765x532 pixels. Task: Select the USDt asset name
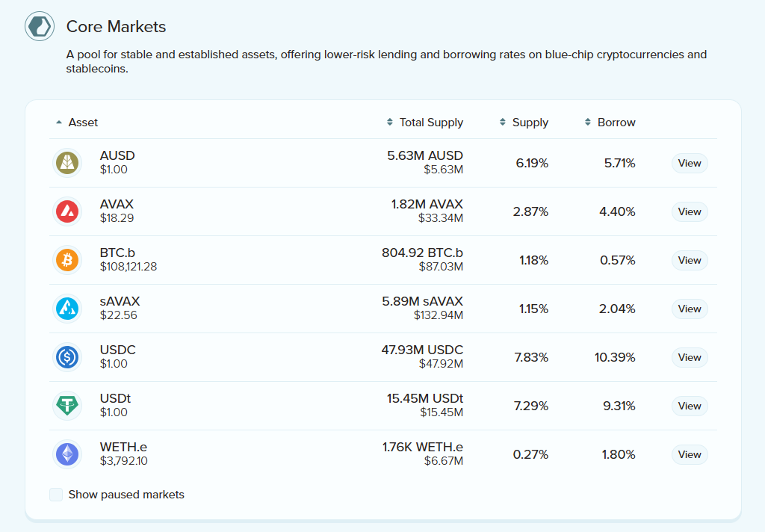116,398
